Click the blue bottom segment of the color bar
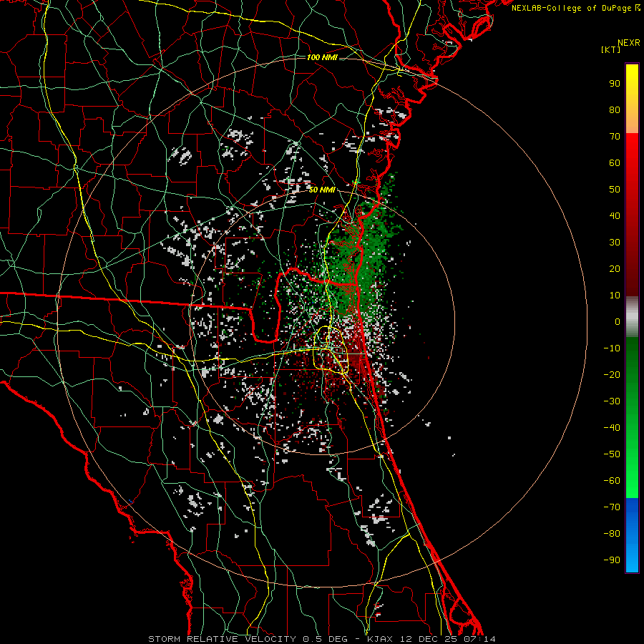The width and height of the screenshot is (644, 644). pyautogui.click(x=632, y=535)
